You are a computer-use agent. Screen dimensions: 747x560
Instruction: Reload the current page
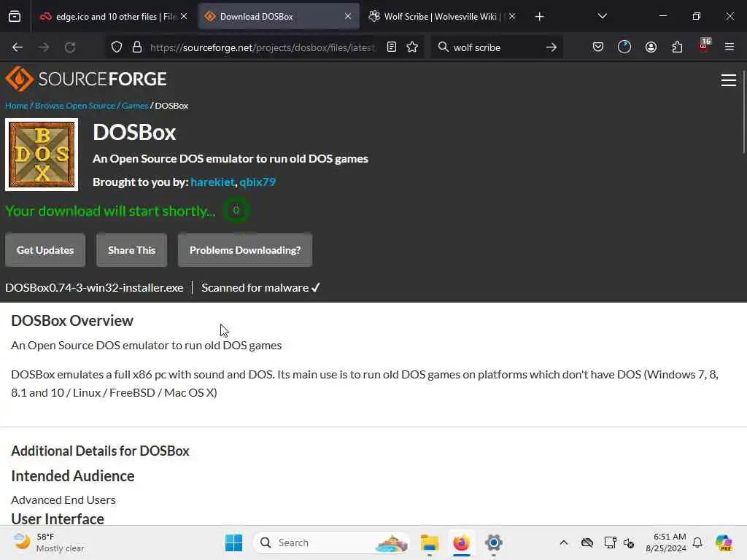tap(70, 47)
